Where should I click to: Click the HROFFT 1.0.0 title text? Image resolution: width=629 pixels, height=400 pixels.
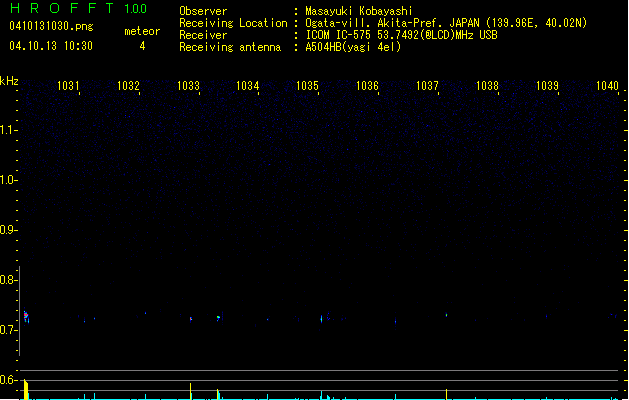point(78,8)
